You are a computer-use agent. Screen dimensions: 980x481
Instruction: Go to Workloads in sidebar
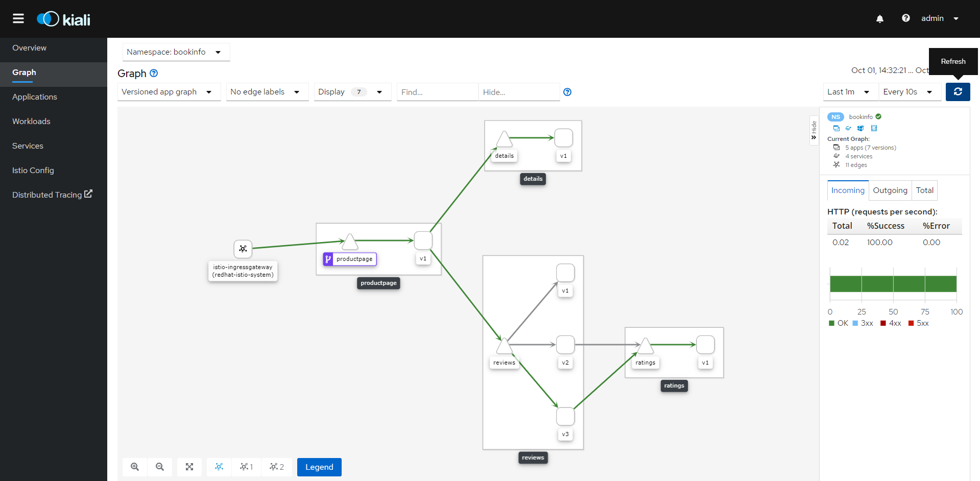click(54, 122)
